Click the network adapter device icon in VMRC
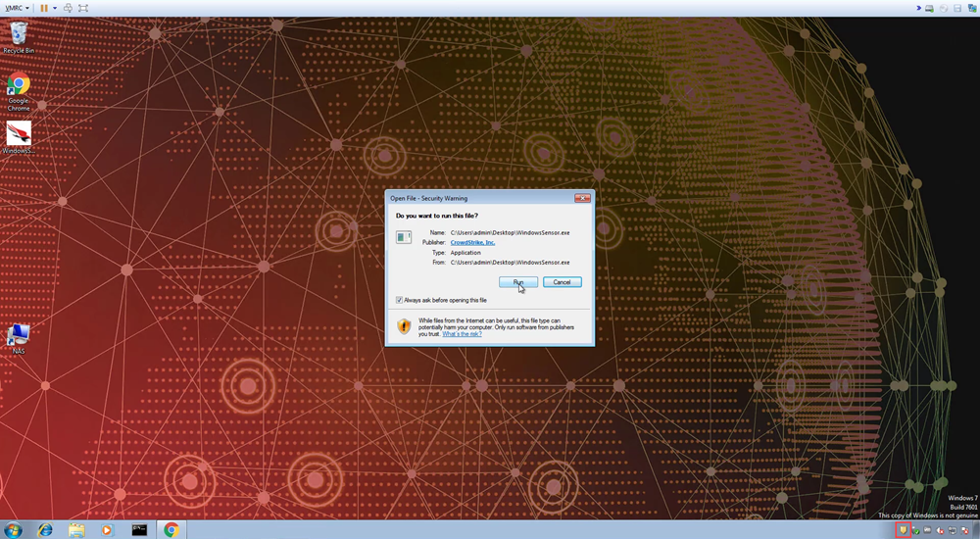The image size is (980, 539). [972, 8]
